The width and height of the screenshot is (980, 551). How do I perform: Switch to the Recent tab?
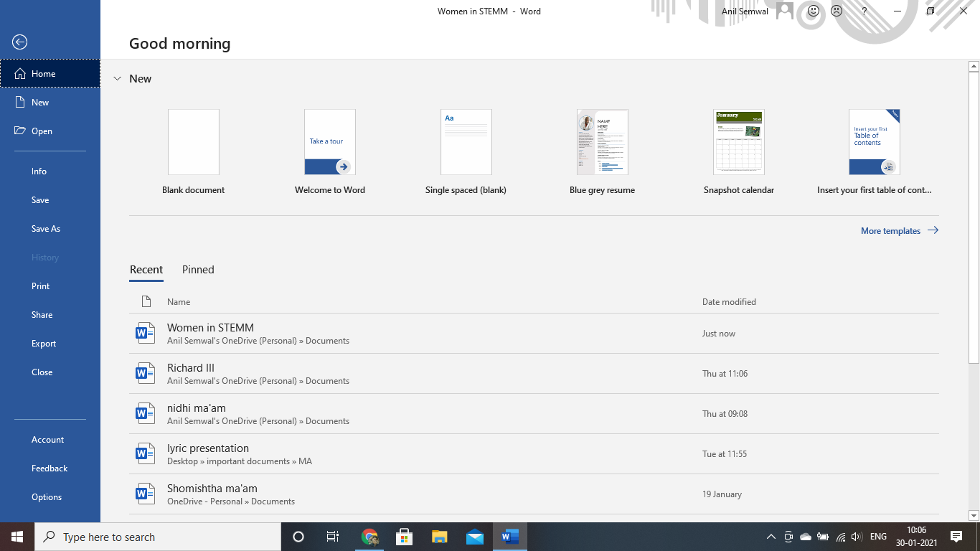[146, 270]
